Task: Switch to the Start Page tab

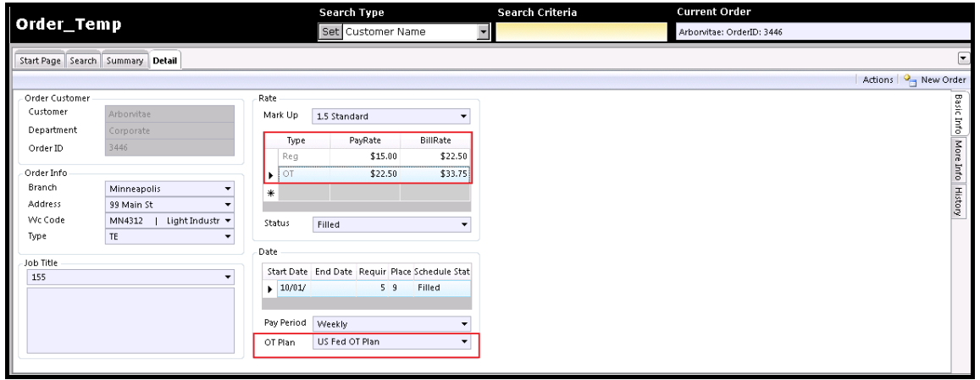Action: point(41,61)
